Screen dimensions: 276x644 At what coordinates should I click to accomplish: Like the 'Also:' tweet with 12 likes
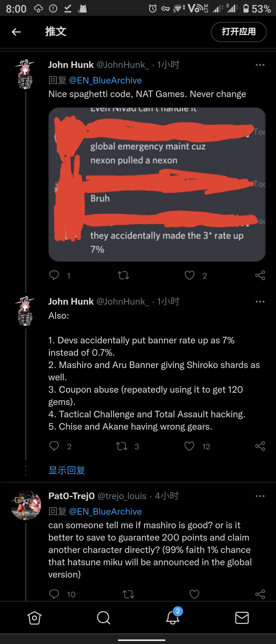pos(189,446)
